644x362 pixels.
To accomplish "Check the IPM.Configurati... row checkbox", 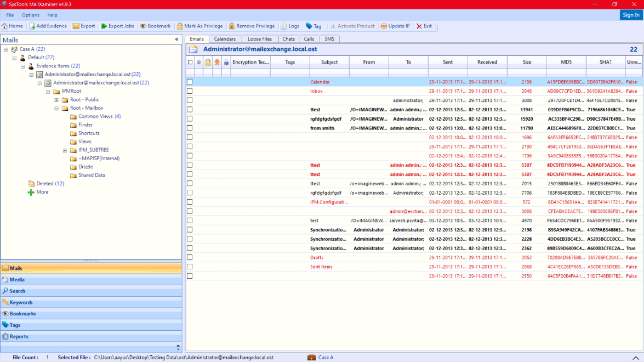I will (190, 202).
